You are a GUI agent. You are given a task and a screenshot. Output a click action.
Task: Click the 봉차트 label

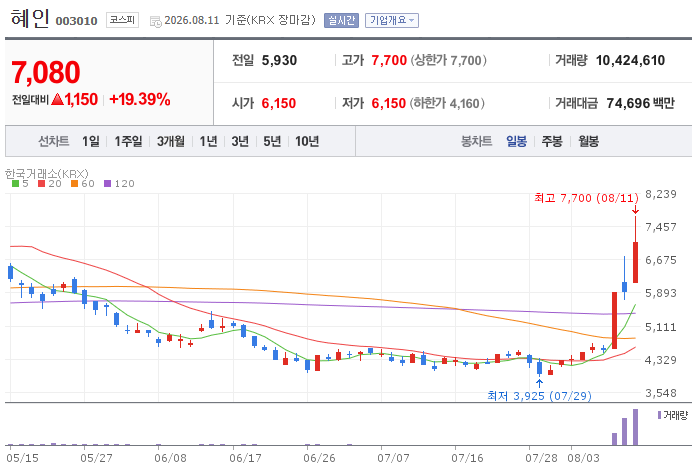(x=476, y=141)
